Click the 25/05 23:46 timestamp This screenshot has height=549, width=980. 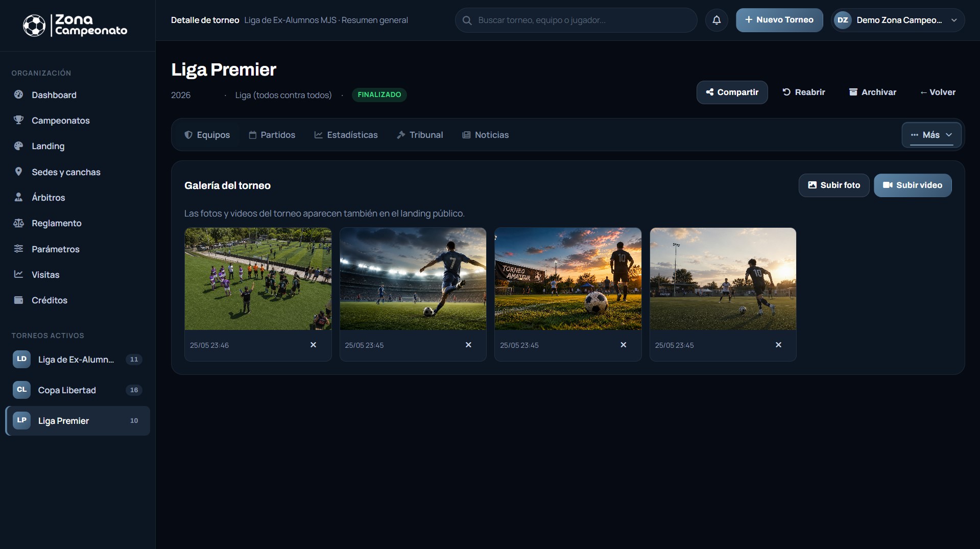pyautogui.click(x=209, y=346)
